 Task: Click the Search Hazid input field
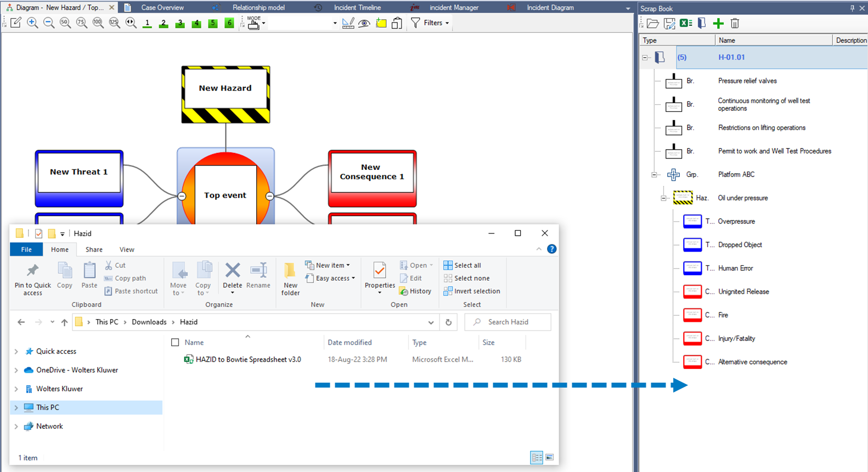tap(513, 322)
